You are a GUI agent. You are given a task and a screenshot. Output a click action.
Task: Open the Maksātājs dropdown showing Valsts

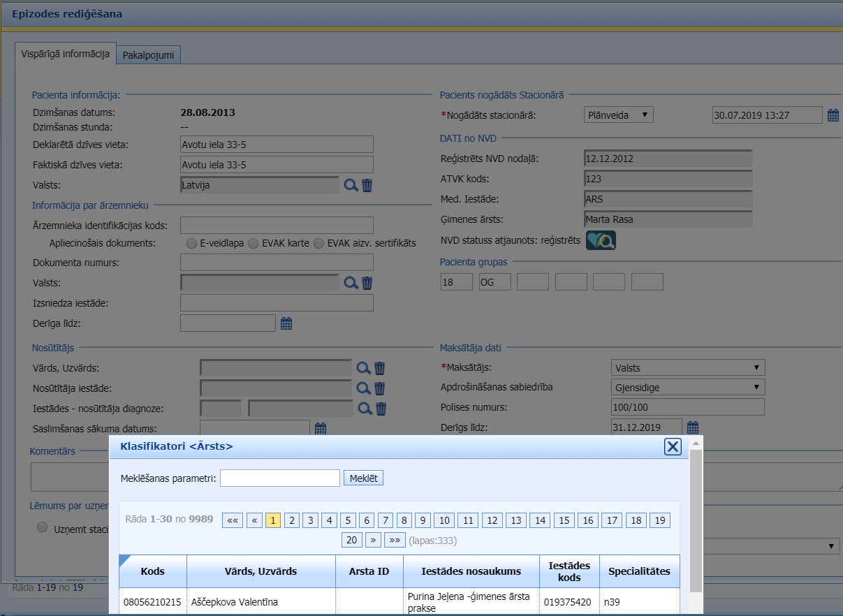(687, 367)
